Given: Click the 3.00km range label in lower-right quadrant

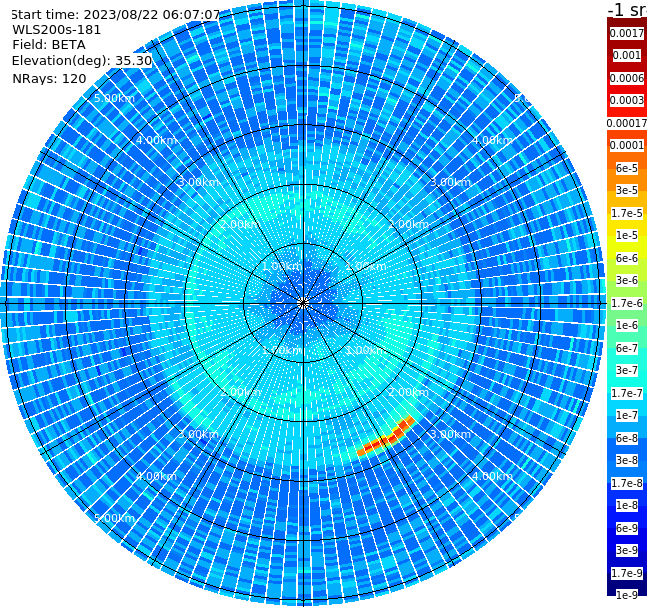Looking at the screenshot, I should [x=450, y=434].
